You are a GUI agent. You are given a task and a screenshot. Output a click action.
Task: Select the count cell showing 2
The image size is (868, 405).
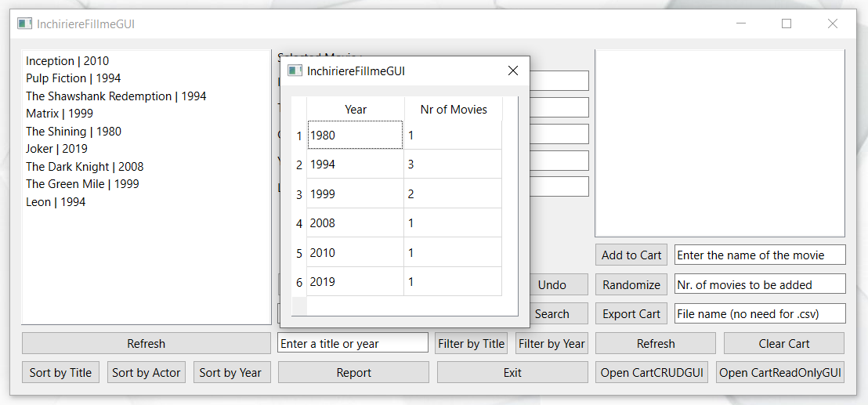tap(453, 193)
